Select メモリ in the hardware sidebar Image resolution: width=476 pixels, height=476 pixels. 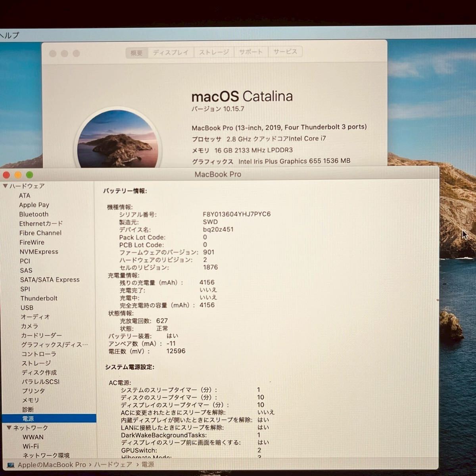(x=31, y=400)
